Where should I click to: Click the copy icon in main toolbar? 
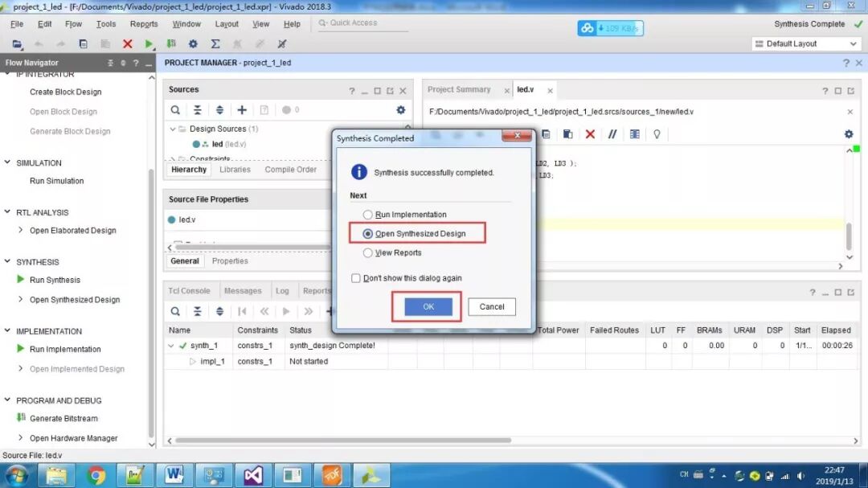[x=83, y=43]
